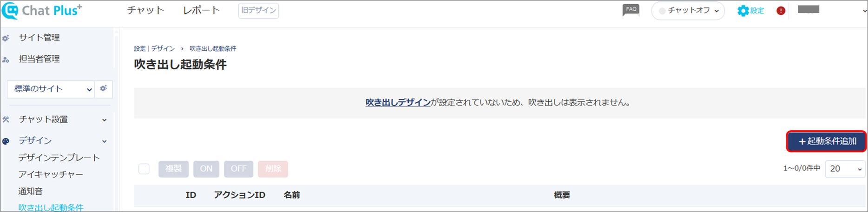Click the blue settings gear icon
The height and width of the screenshot is (212, 868).
coord(743,11)
